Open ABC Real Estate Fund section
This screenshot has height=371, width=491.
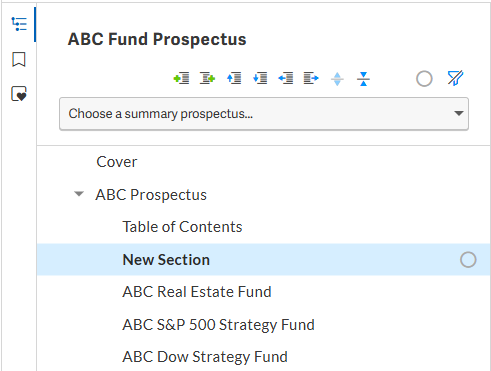point(197,292)
